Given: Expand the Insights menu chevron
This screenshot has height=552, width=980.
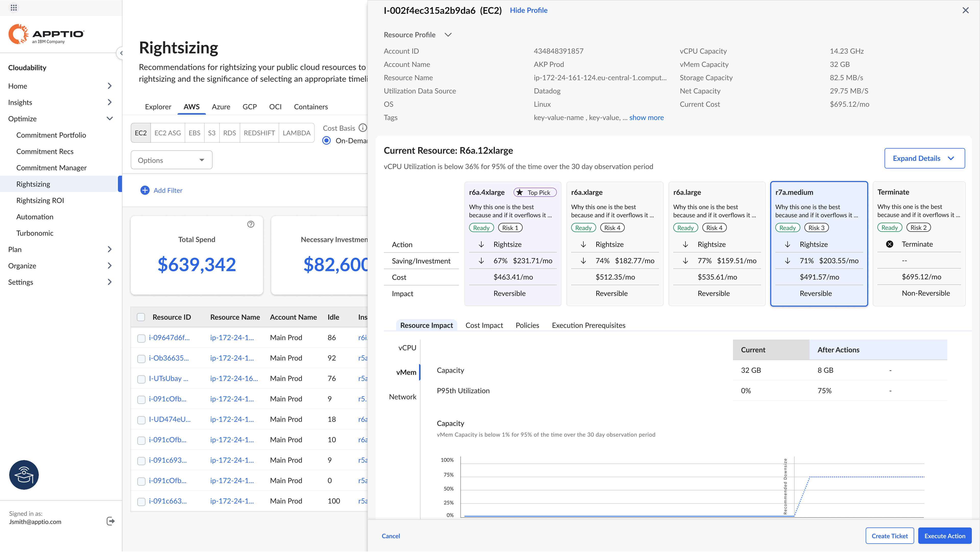Looking at the screenshot, I should (109, 102).
